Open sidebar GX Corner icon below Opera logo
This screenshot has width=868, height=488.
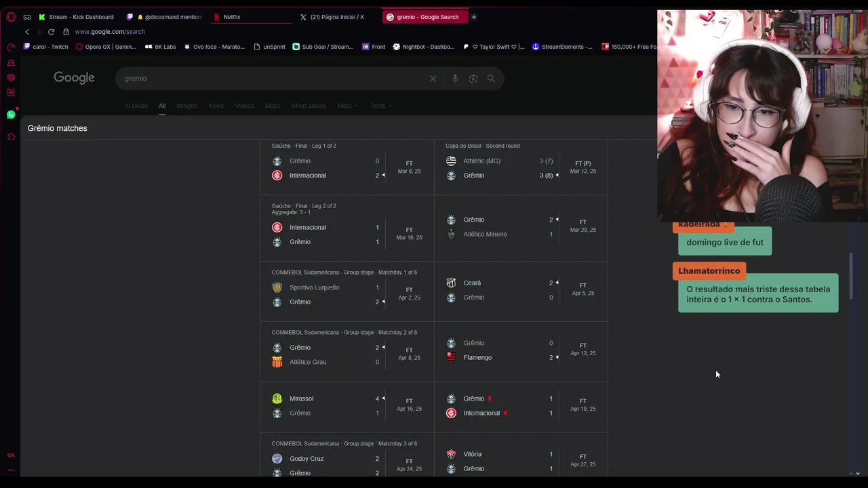(x=11, y=47)
